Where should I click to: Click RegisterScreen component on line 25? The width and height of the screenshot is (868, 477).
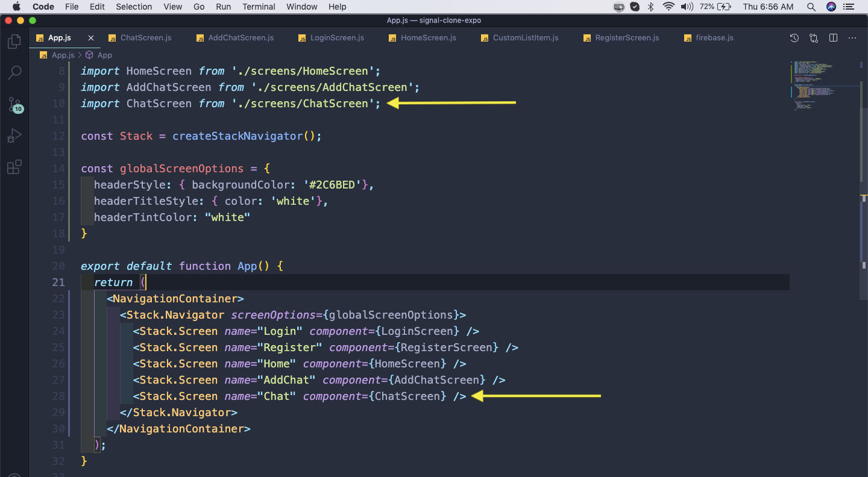coord(447,348)
